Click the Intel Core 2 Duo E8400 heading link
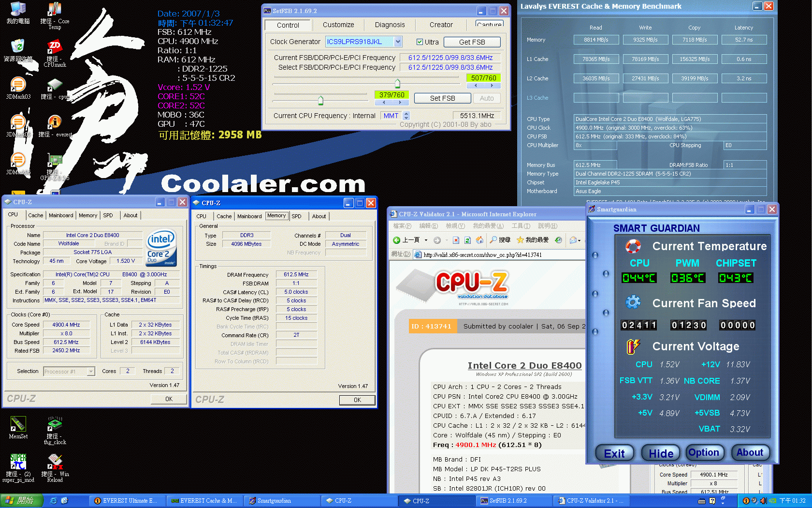This screenshot has height=508, width=812. coord(524,366)
